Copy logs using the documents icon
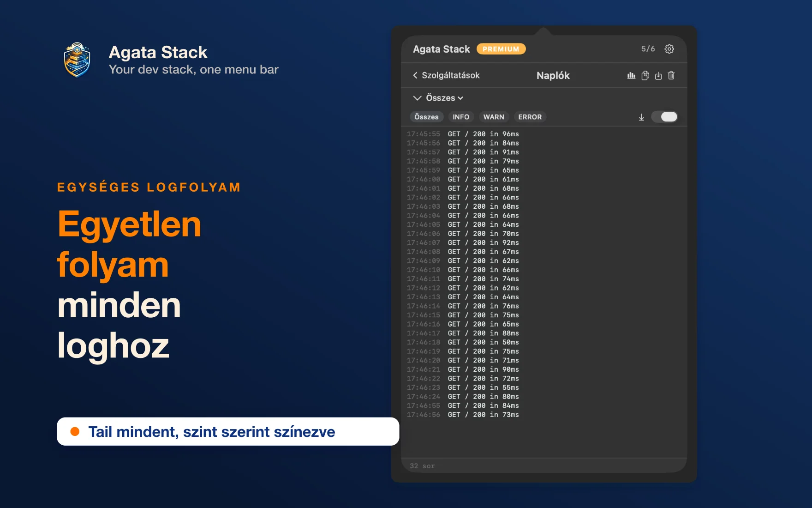The width and height of the screenshot is (812, 508). point(645,75)
